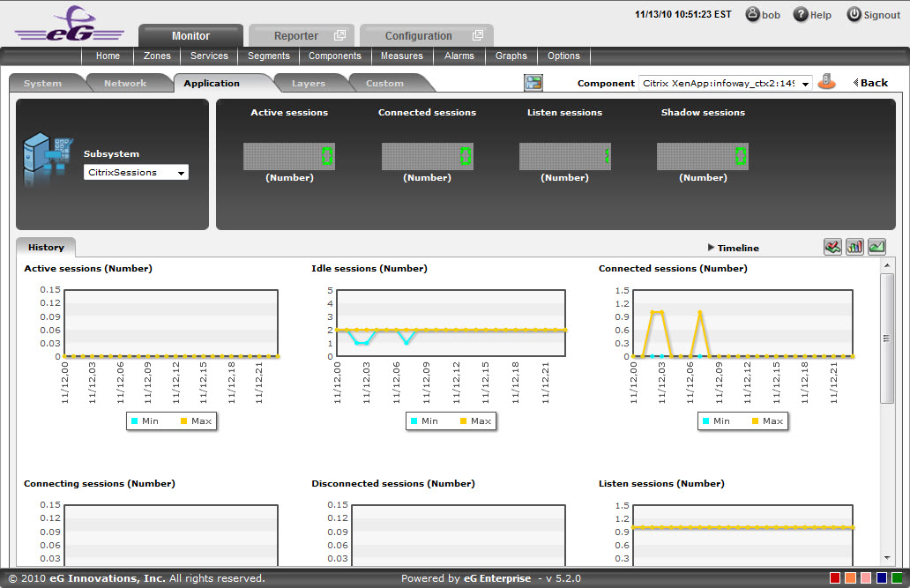Click the "11/13/10 10:51:23 EST" timestamp
Viewport: 910px width, 588px height.
[683, 14]
